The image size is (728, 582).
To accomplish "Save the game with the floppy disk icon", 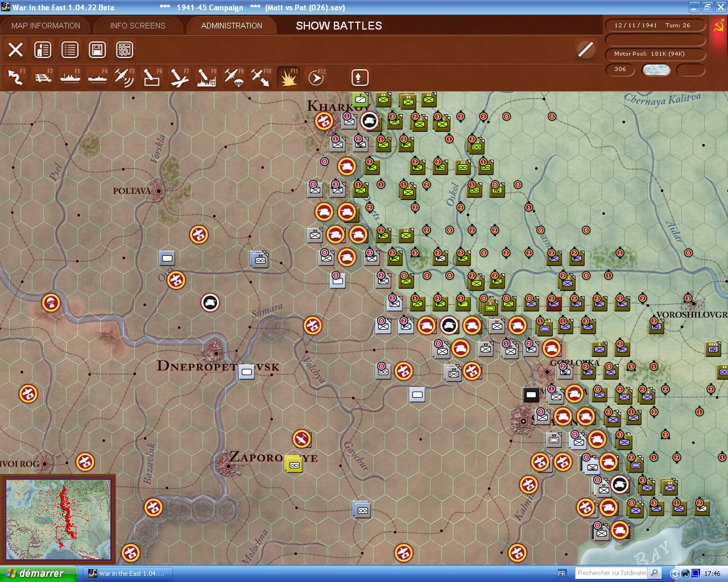I will click(97, 50).
